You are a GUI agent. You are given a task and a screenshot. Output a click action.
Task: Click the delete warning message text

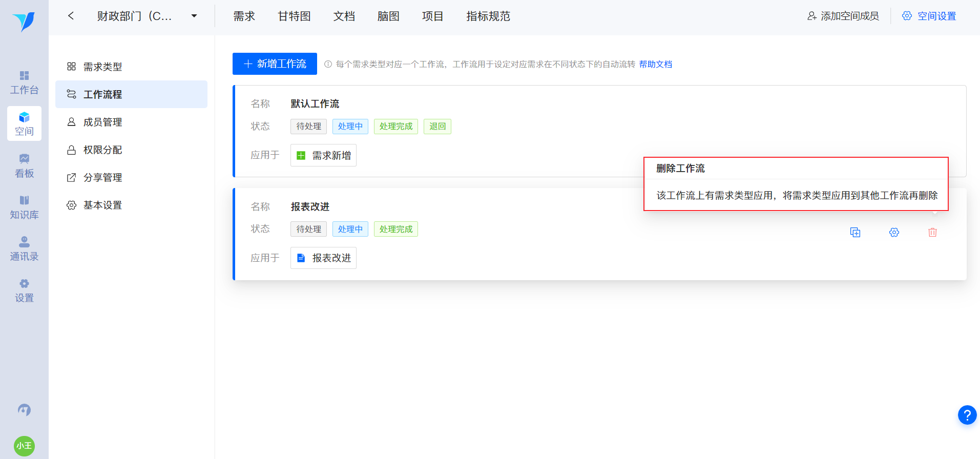tap(797, 195)
